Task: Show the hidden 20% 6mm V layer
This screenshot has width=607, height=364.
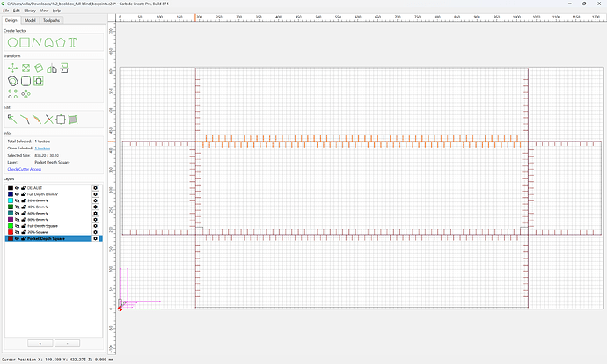Action: tap(17, 200)
